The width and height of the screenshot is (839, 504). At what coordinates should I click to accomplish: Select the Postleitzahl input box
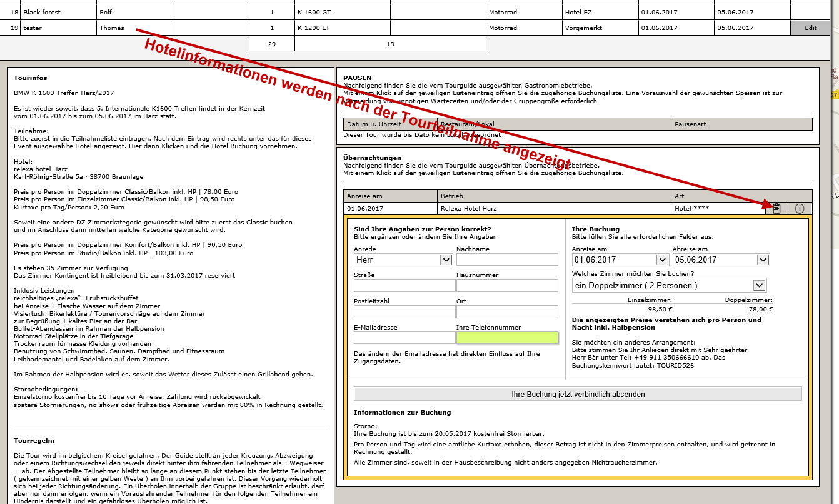[x=404, y=312]
